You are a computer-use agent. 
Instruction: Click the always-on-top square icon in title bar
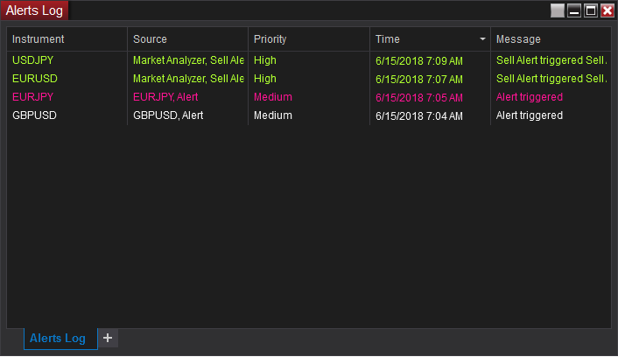click(558, 10)
